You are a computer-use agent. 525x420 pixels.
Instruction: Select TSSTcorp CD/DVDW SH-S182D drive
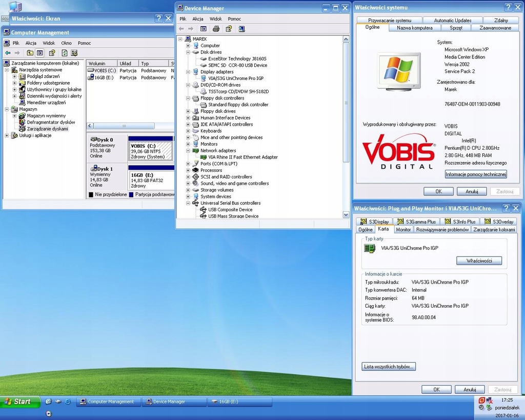pyautogui.click(x=238, y=91)
